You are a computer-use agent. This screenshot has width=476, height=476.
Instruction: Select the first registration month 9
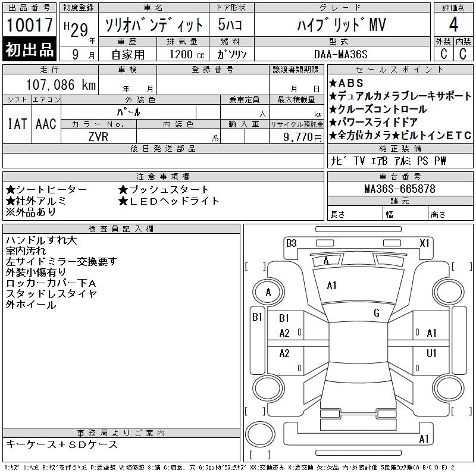point(76,54)
